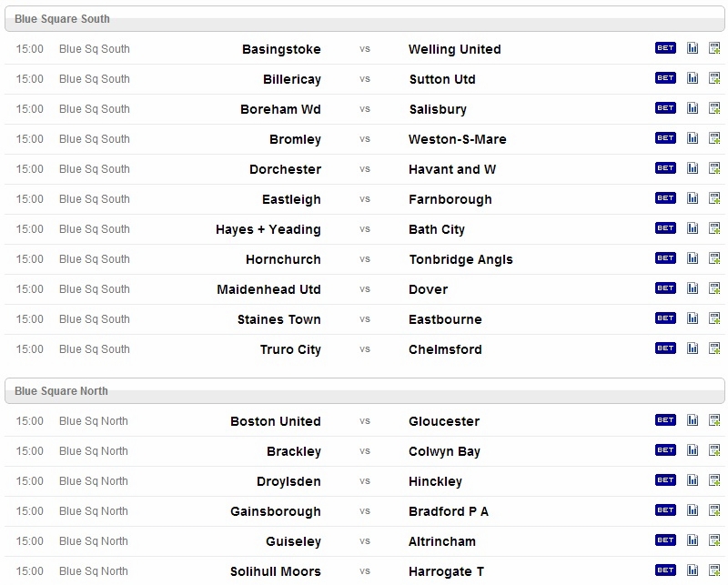Collapse the Blue Square North section header
Image resolution: width=728 pixels, height=585 pixels.
365,390
